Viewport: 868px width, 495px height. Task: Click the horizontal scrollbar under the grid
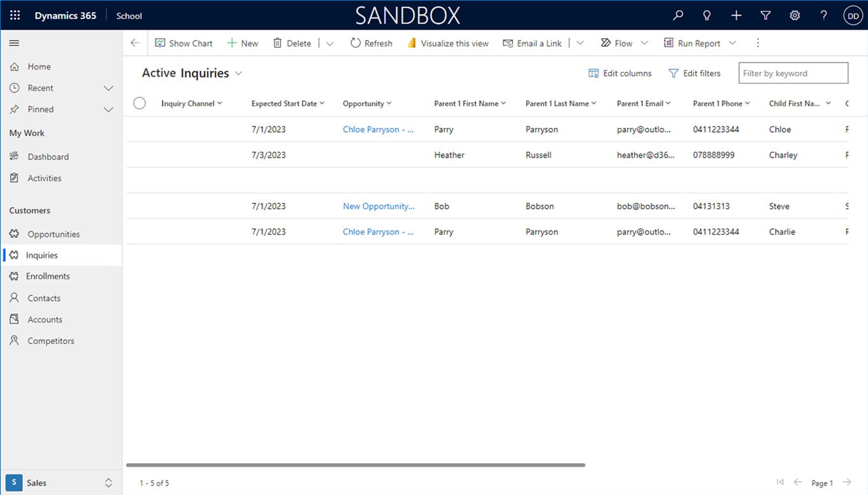356,465
